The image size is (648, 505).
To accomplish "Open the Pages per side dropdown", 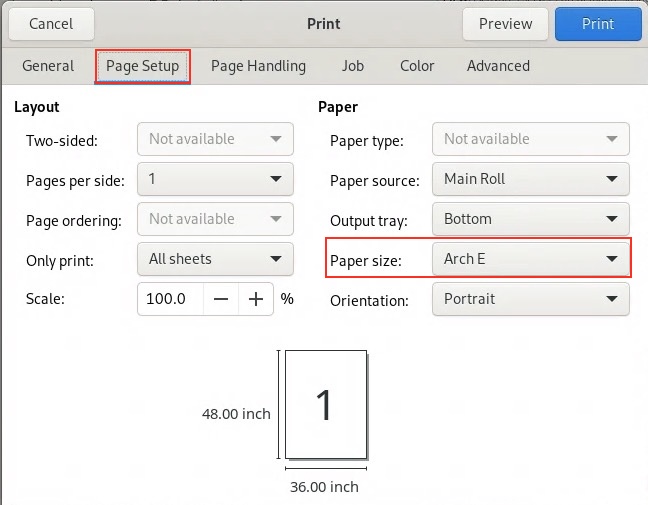I will pyautogui.click(x=214, y=179).
